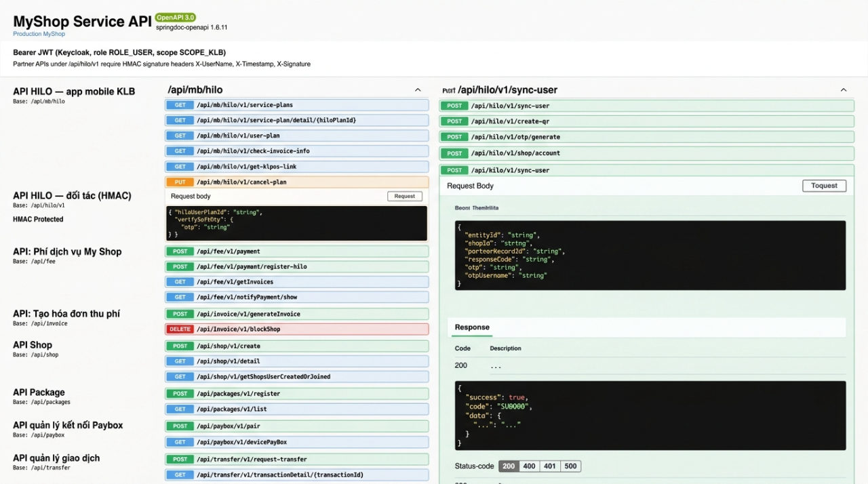This screenshot has height=484, width=868.
Task: Click the Toquest button in Request Body
Action: 824,186
